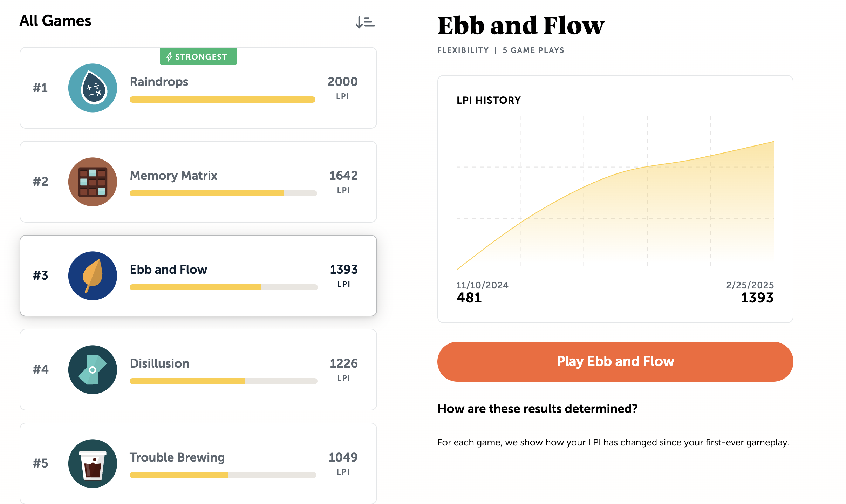Click the 1393 end value on chart
Image resolution: width=846 pixels, height=504 pixels.
(757, 298)
